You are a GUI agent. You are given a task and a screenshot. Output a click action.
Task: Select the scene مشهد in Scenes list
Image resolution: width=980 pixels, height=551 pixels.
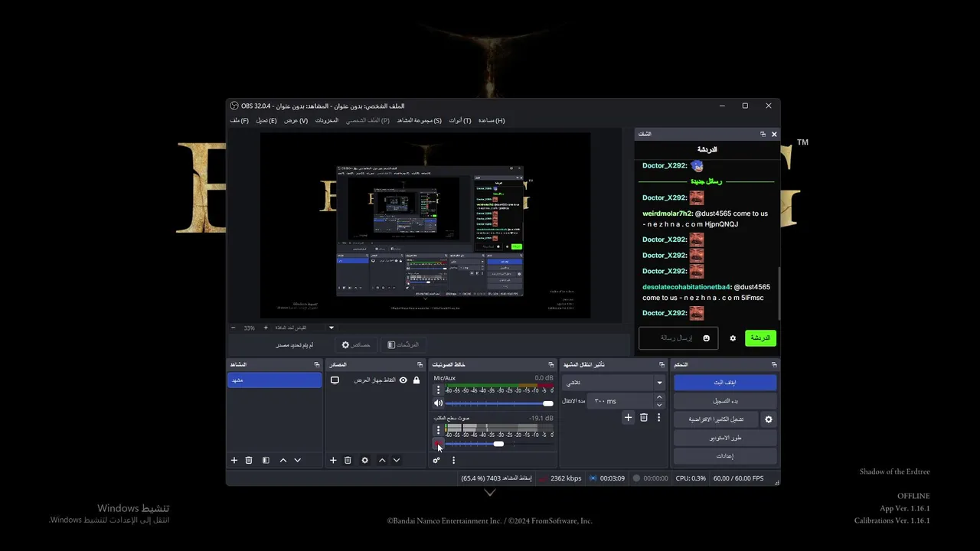(274, 380)
